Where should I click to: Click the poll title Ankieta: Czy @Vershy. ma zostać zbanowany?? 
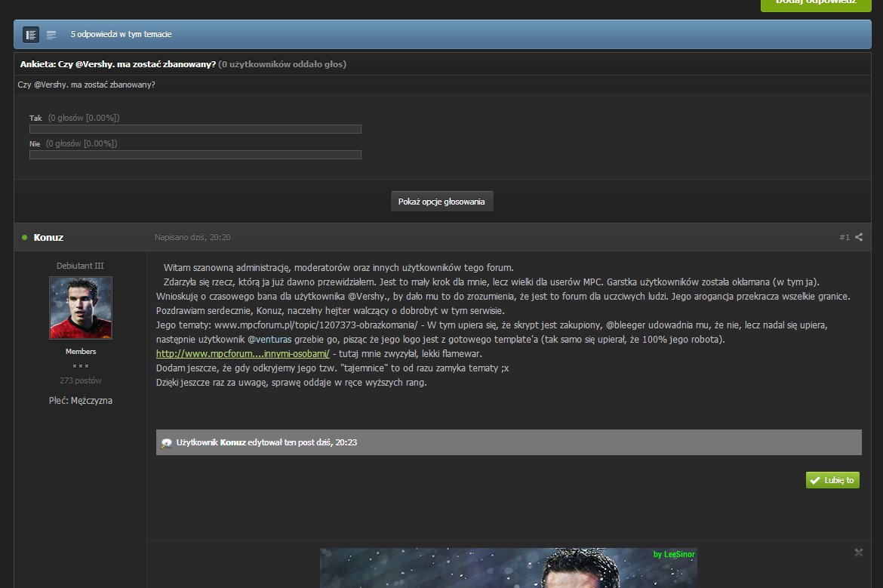point(118,64)
